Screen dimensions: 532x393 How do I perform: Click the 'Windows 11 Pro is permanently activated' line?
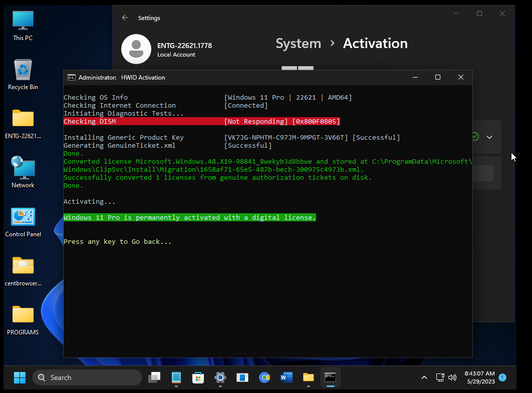190,217
